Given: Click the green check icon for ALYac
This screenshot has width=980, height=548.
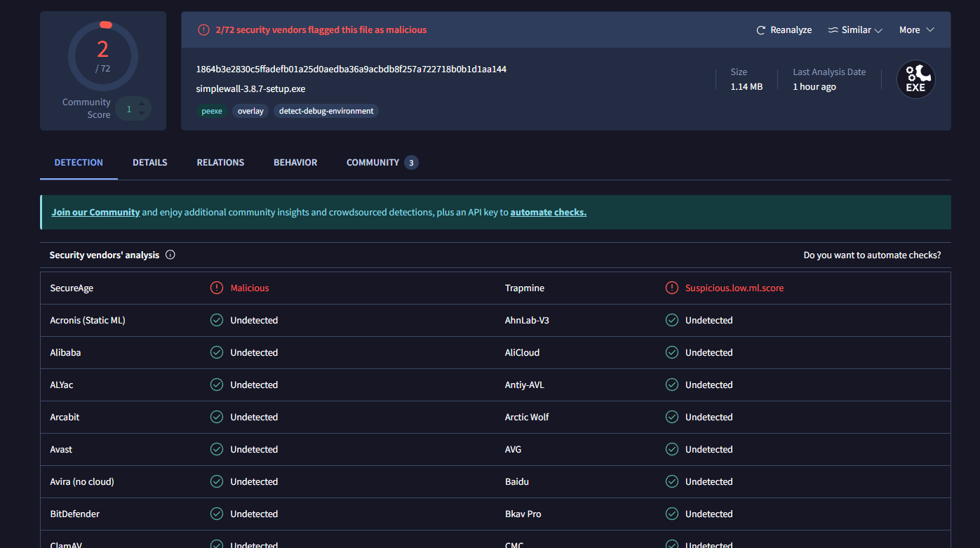Looking at the screenshot, I should point(217,385).
